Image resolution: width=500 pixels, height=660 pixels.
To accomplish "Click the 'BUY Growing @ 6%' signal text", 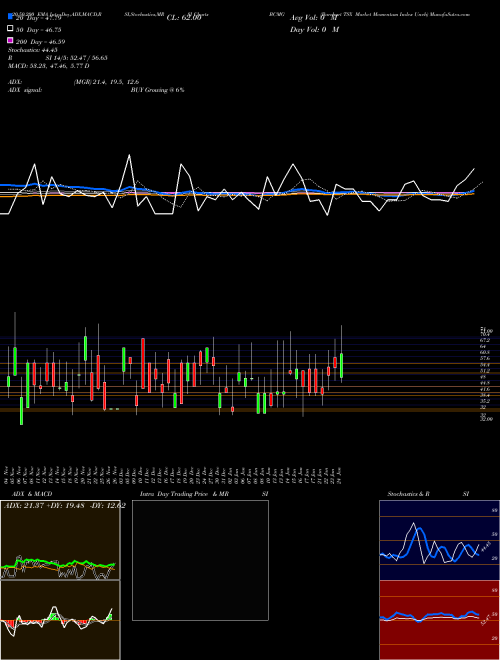I will 157,90.
